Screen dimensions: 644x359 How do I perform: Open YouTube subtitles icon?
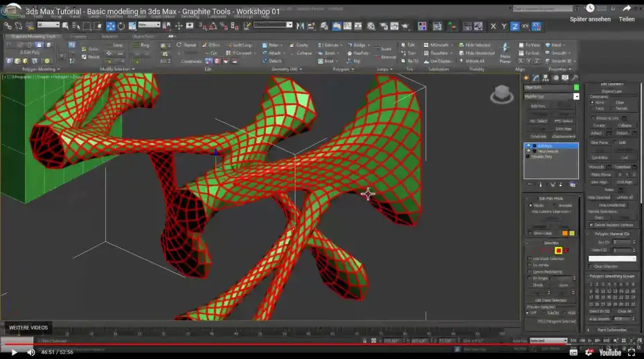pyautogui.click(x=574, y=352)
